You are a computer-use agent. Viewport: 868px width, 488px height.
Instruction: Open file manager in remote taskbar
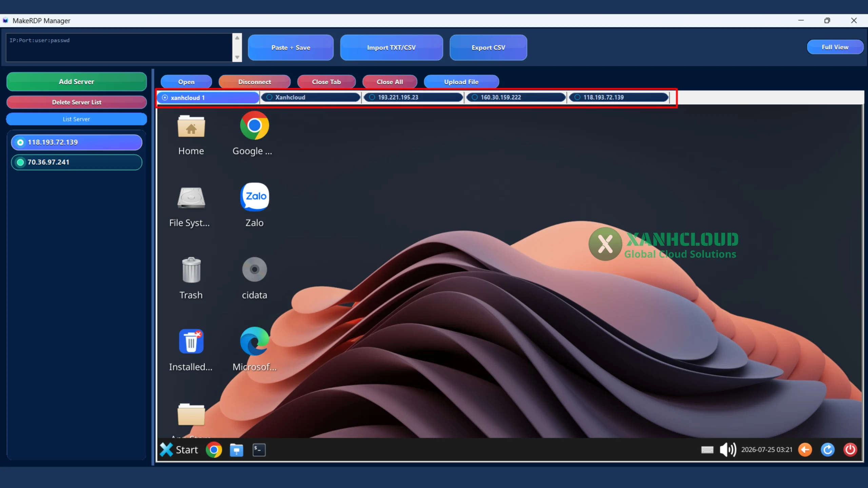pyautogui.click(x=236, y=450)
